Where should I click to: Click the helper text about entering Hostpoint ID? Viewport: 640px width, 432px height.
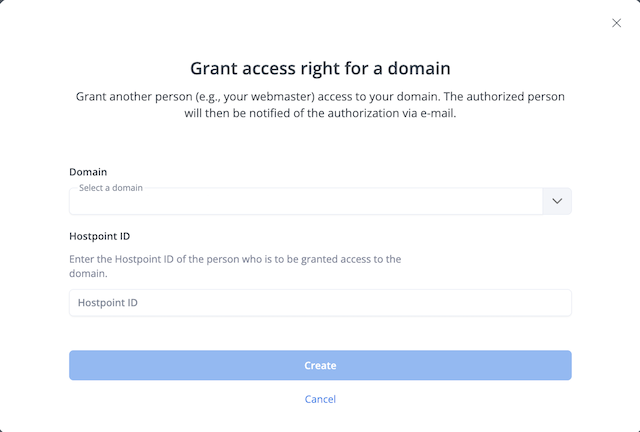(235, 266)
